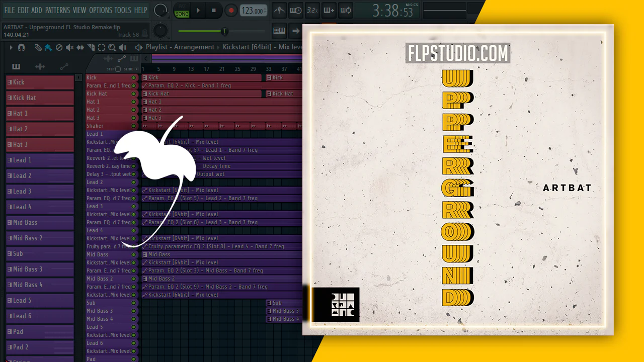The width and height of the screenshot is (644, 362).
Task: Click the red Record button
Action: click(230, 11)
